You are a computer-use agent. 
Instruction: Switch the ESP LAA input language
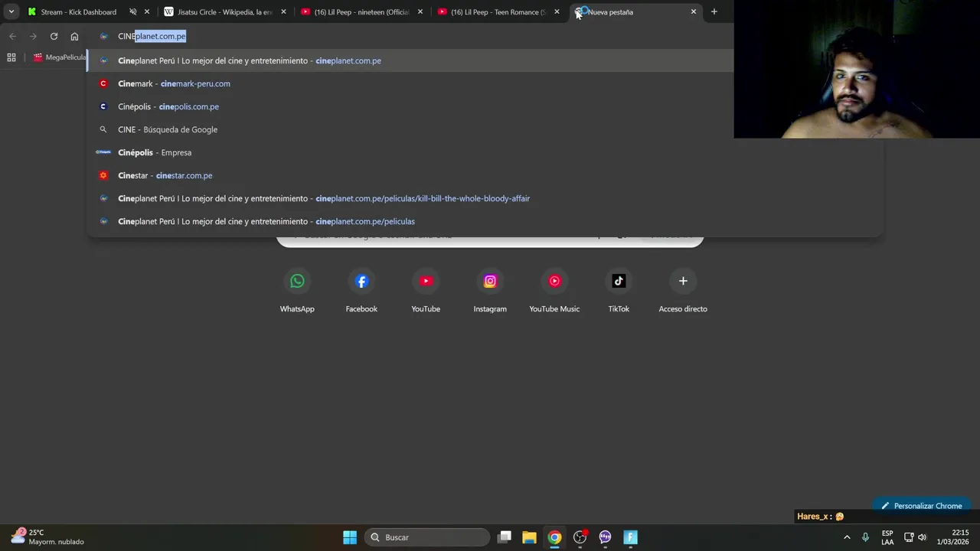click(887, 537)
